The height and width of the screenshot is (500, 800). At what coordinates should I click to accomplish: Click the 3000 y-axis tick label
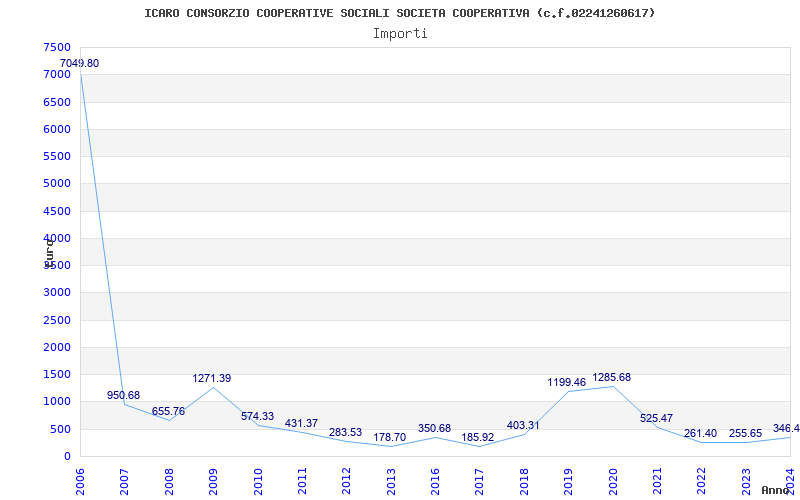click(57, 293)
